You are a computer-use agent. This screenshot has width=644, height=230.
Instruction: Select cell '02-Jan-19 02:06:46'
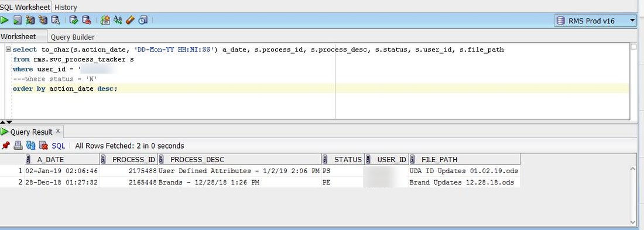tap(61, 171)
